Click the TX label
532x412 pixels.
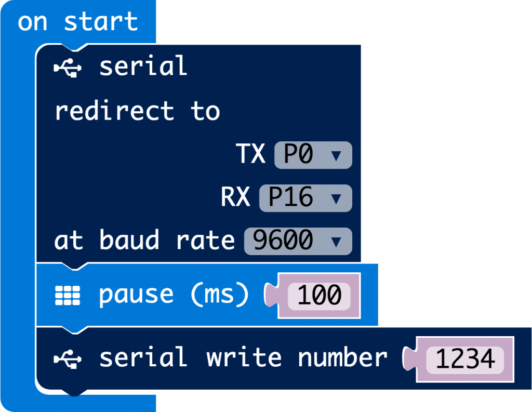250,155
